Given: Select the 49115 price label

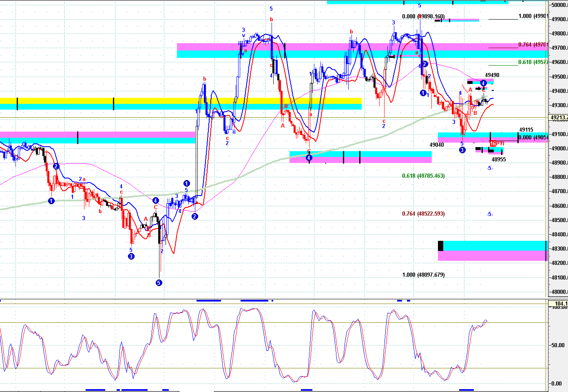Looking at the screenshot, I should pyautogui.click(x=526, y=130).
